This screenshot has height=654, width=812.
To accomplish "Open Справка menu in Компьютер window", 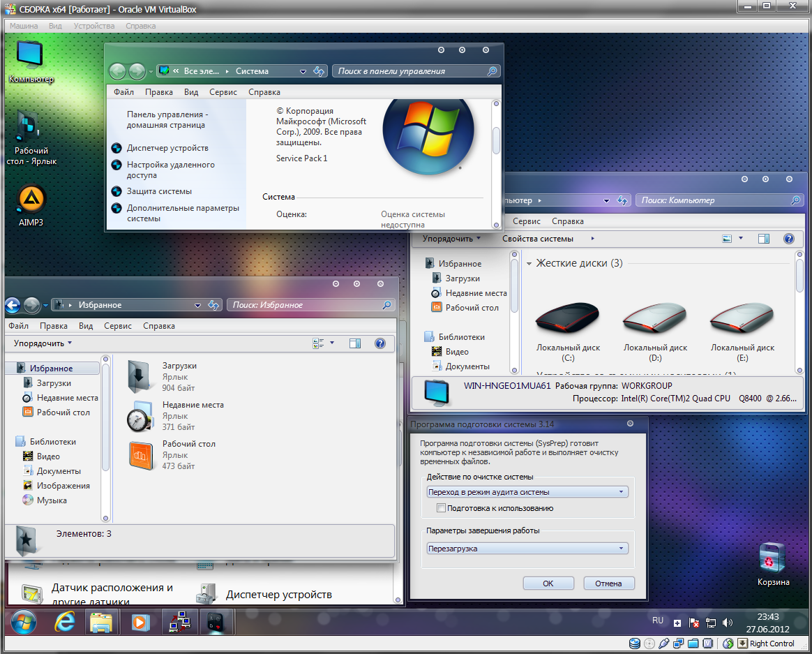I will [568, 221].
